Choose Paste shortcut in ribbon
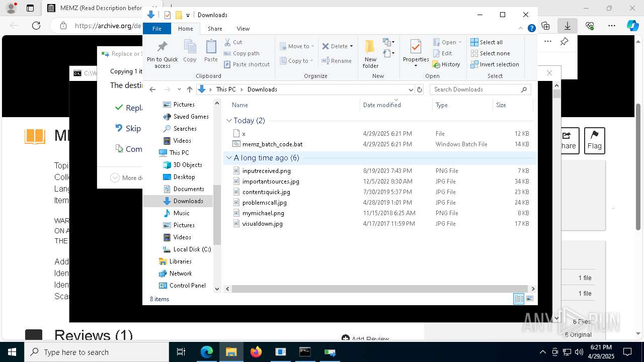The height and width of the screenshot is (362, 644). click(247, 64)
